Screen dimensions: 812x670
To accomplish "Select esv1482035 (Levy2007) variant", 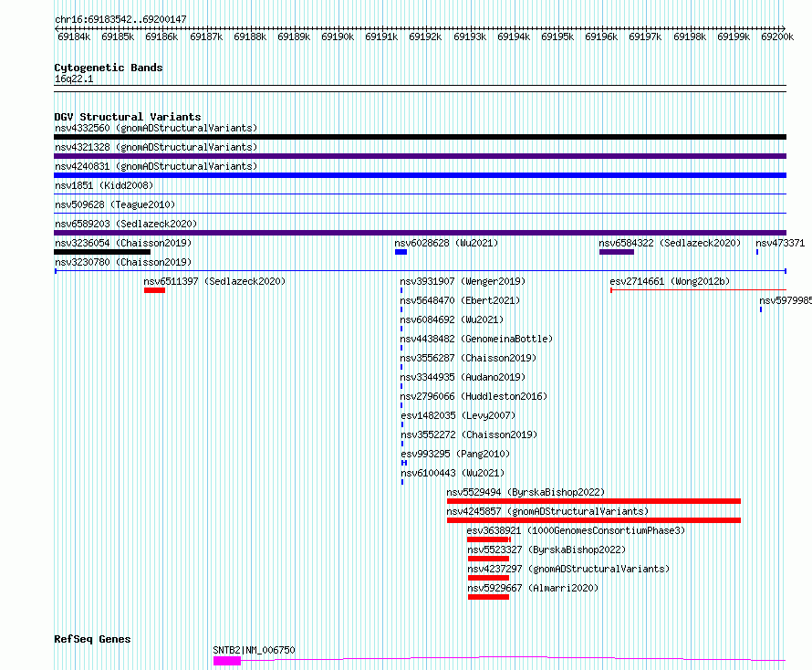I will point(458,415).
